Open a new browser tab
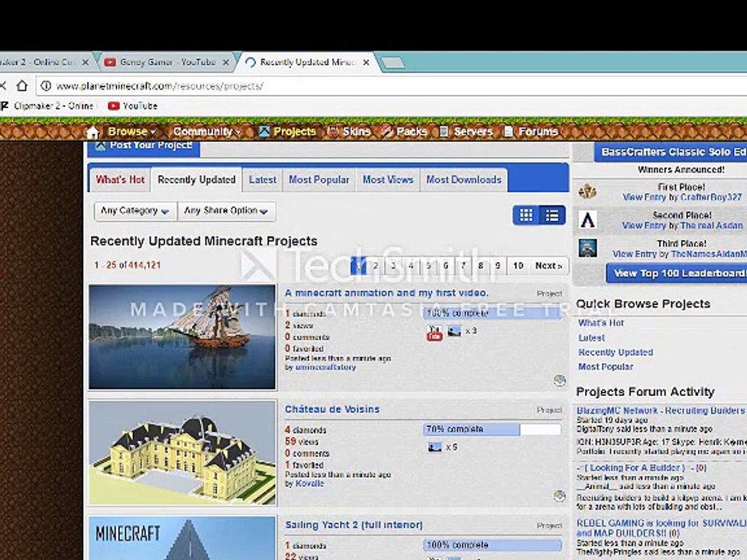 pos(393,62)
